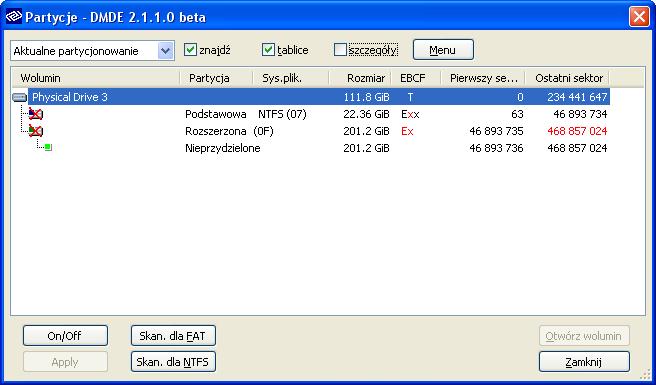Click the On/Off button
The height and width of the screenshot is (385, 656).
65,336
